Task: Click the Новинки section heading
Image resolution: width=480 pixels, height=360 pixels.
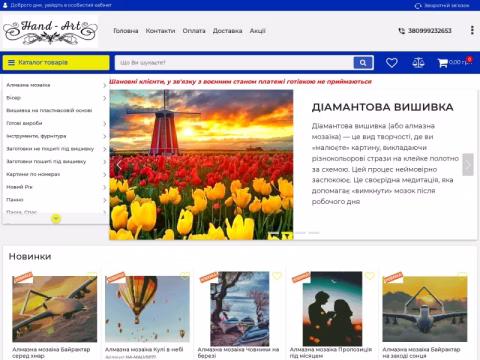Action: click(x=30, y=256)
